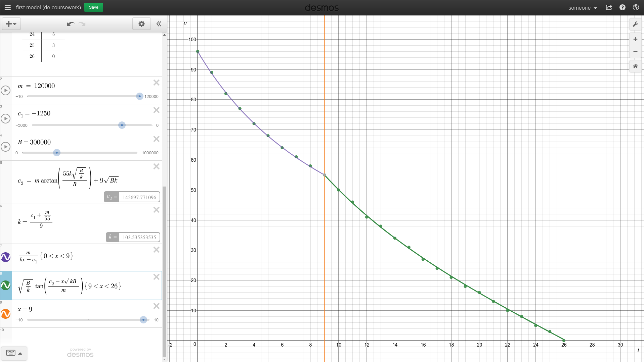
Task: Play the m slider animation
Action: tap(6, 90)
